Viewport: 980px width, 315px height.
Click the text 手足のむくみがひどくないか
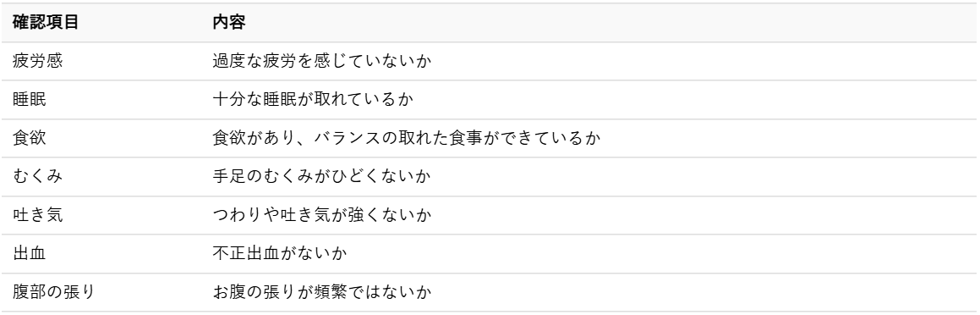(322, 176)
